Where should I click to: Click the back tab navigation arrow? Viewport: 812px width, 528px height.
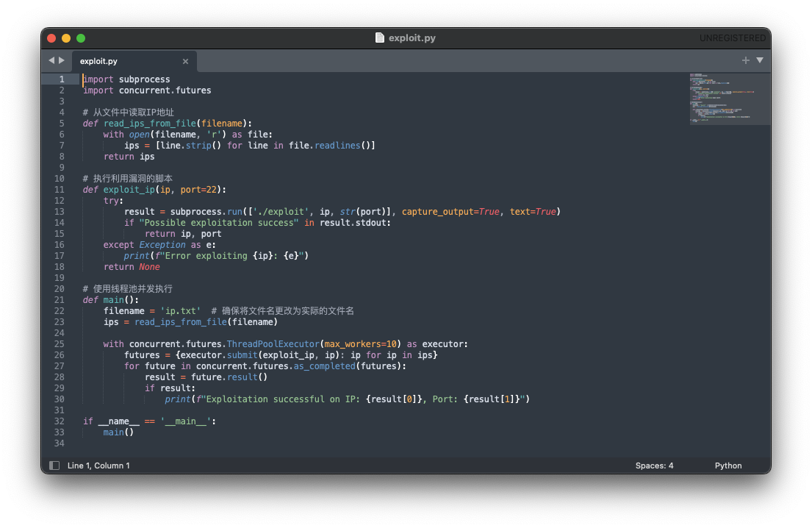51,60
